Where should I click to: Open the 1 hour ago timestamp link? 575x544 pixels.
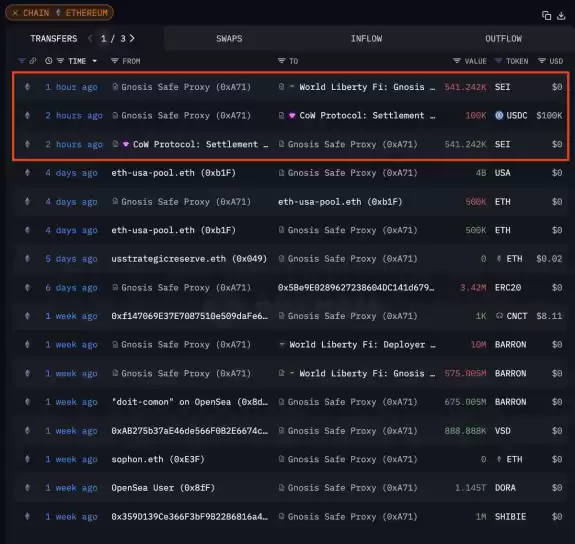[x=72, y=87]
